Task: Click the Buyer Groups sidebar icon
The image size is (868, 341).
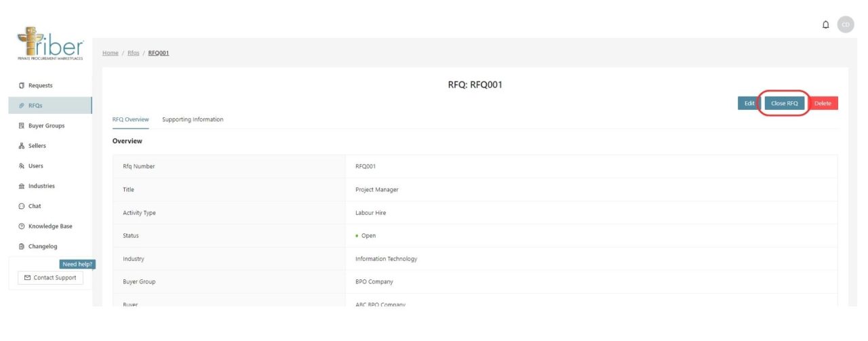Action: tap(22, 126)
